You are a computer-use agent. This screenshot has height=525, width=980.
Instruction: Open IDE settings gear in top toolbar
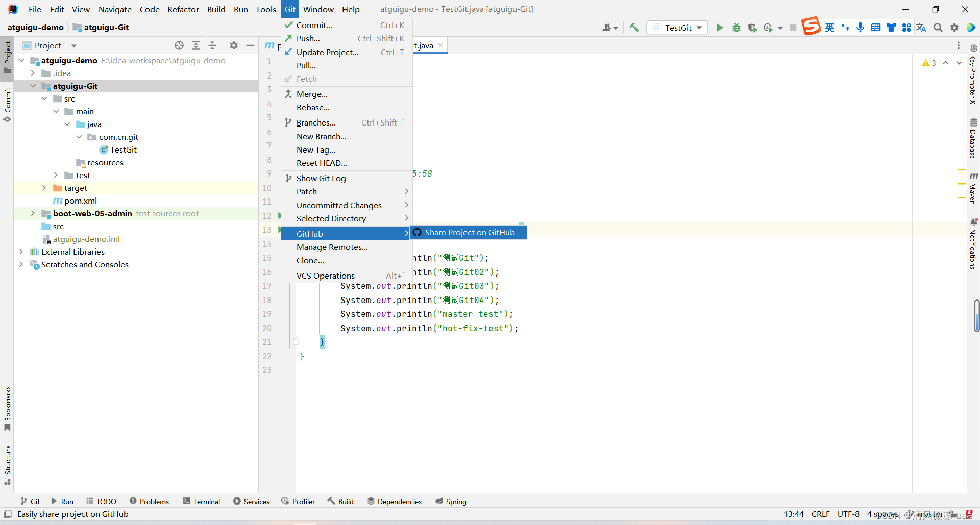[x=954, y=28]
